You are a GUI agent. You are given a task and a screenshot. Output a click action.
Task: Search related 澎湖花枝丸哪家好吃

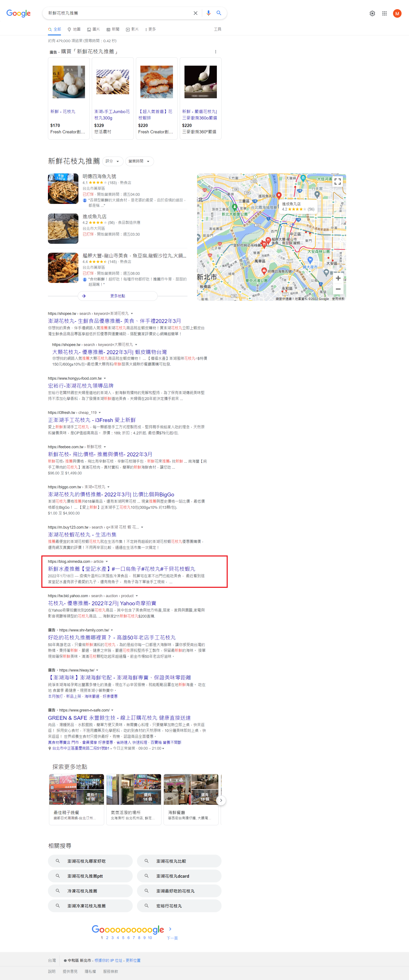coord(90,861)
